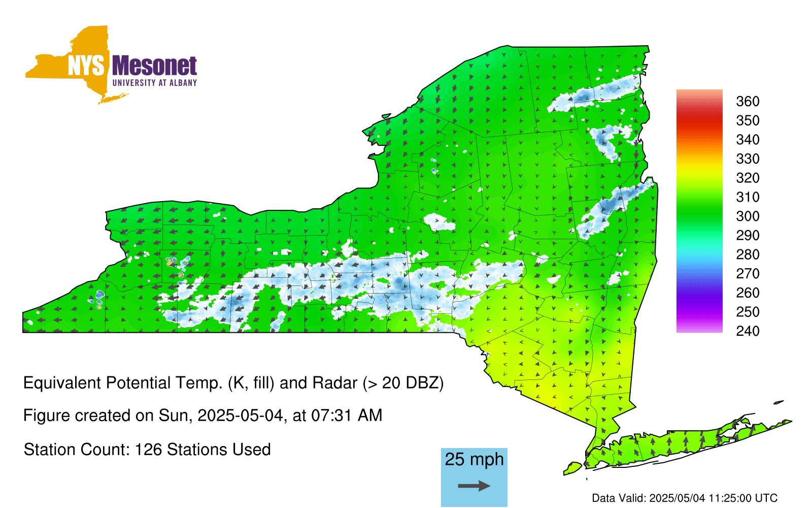Click the colorbar value 330
This screenshot has height=508, width=812.
tap(748, 159)
